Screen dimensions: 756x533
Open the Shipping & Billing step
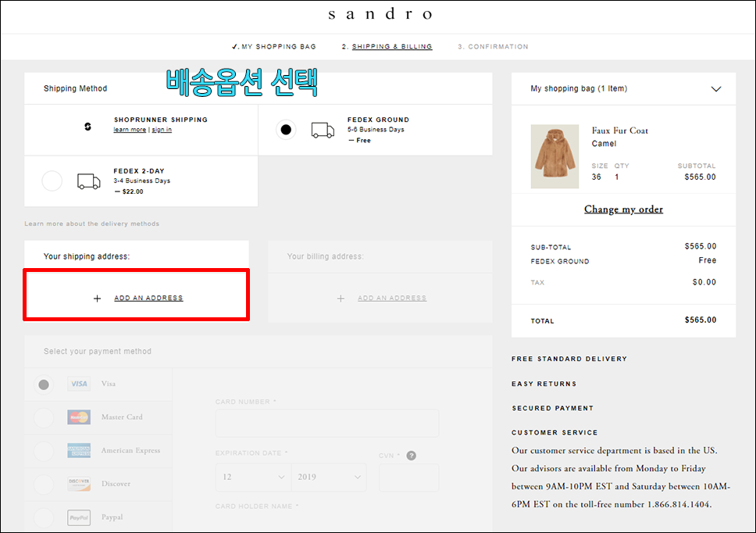pyautogui.click(x=391, y=47)
